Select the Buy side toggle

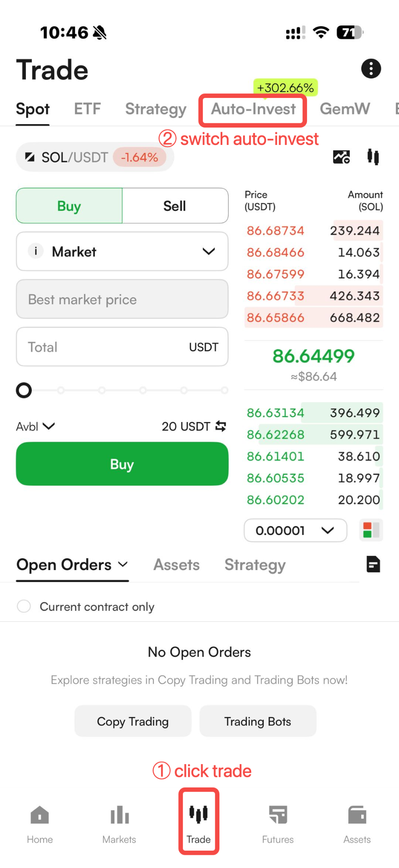point(69,206)
